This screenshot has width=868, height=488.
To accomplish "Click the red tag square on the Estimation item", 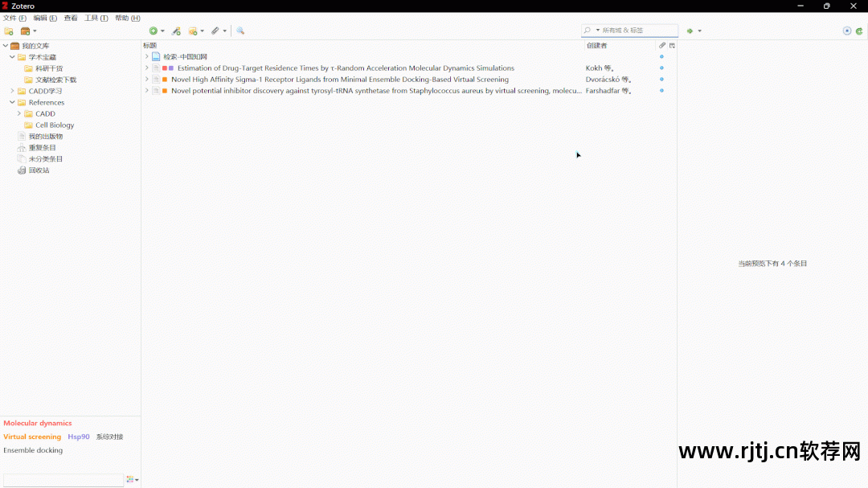I will tap(165, 68).
